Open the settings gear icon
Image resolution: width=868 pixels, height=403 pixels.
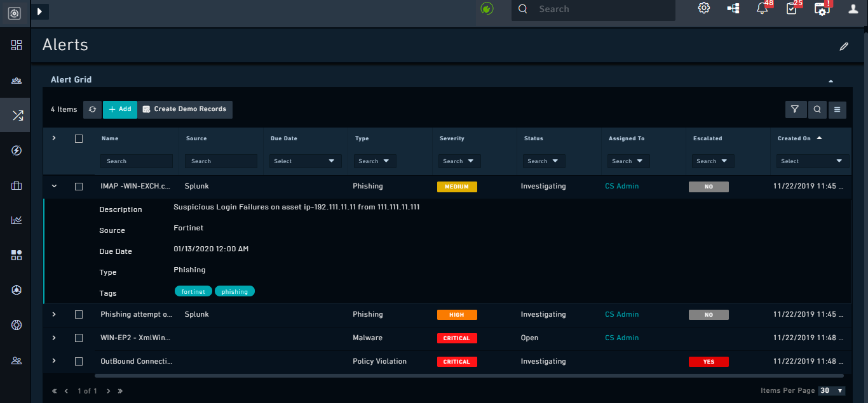[703, 9]
